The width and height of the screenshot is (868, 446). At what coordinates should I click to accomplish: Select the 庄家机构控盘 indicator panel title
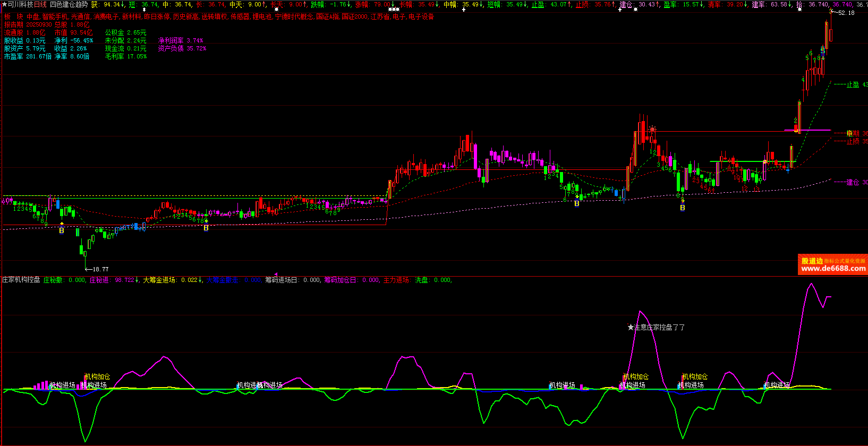point(21,280)
